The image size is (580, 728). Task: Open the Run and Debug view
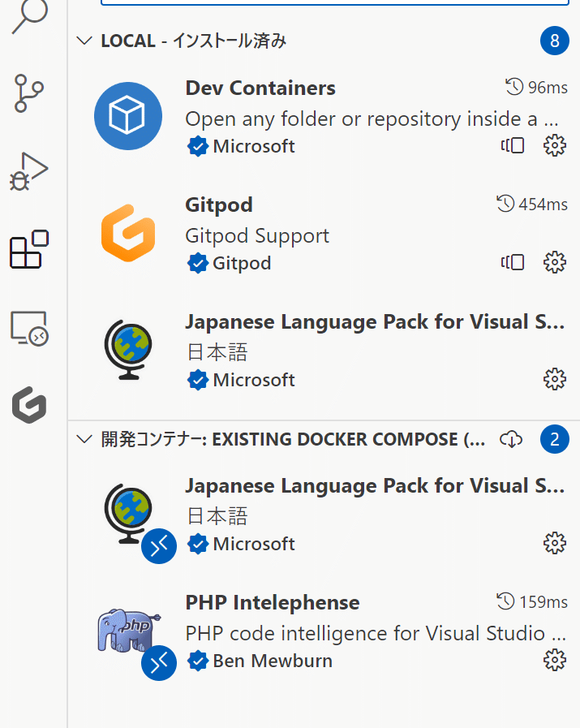click(x=28, y=170)
